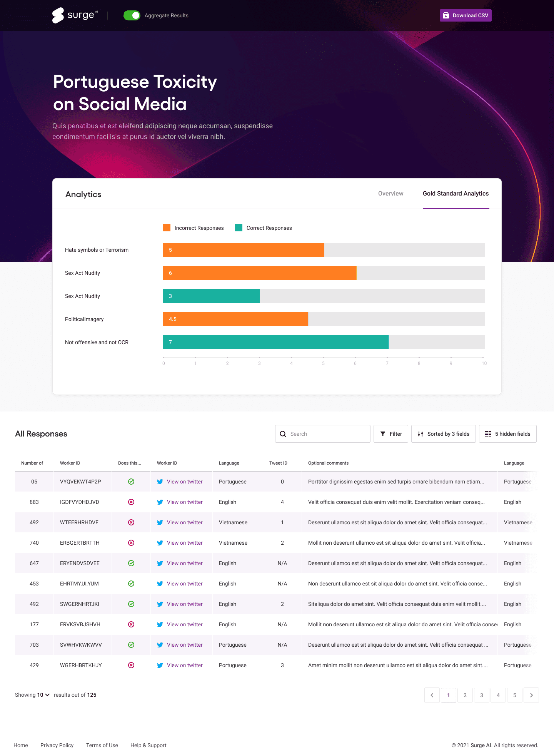The height and width of the screenshot is (756, 554).
Task: Open the Gold Standard Analytics tab
Action: 456,194
